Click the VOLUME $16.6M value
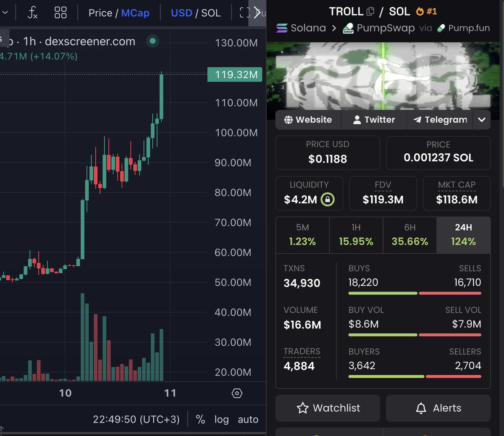Viewport: 504px width, 436px height. click(x=302, y=325)
